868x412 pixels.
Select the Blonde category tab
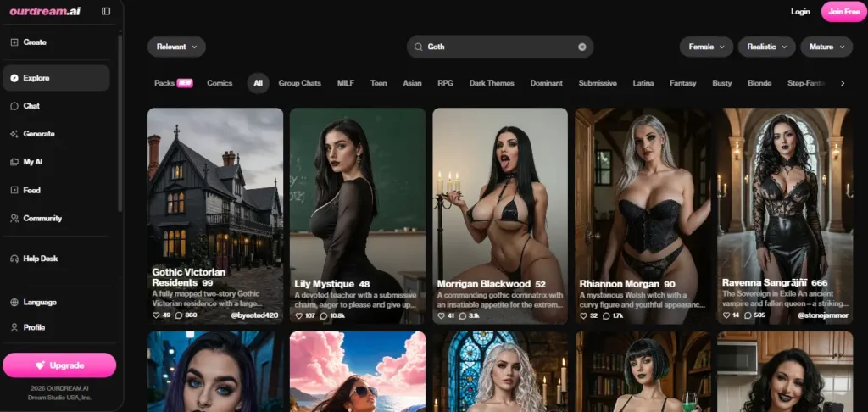click(759, 83)
